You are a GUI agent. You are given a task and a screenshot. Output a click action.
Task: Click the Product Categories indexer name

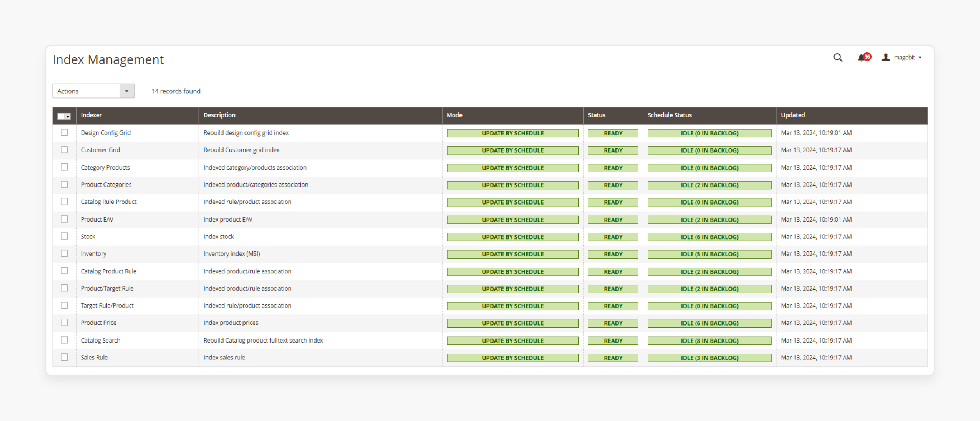click(x=106, y=185)
